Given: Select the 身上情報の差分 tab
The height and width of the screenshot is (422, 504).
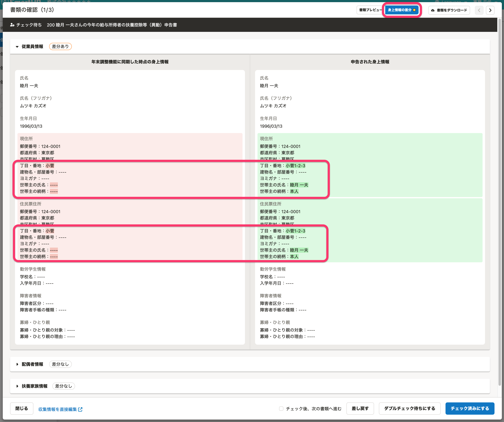Looking at the screenshot, I should (x=400, y=10).
